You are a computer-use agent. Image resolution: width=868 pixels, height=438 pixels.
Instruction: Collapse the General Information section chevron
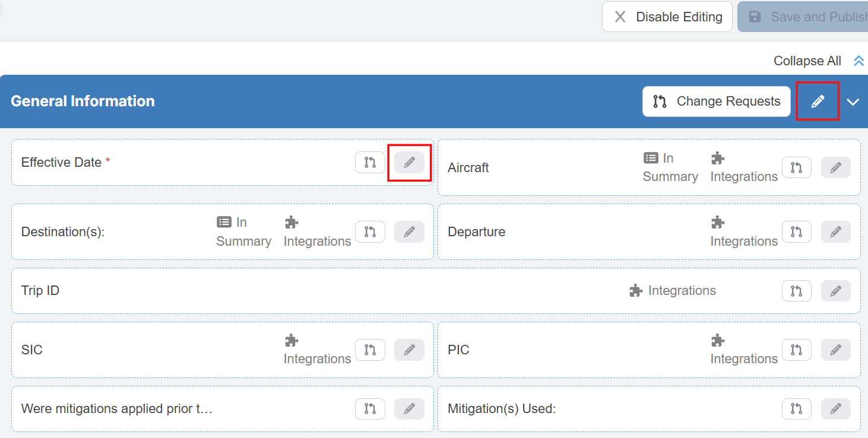[x=853, y=102]
